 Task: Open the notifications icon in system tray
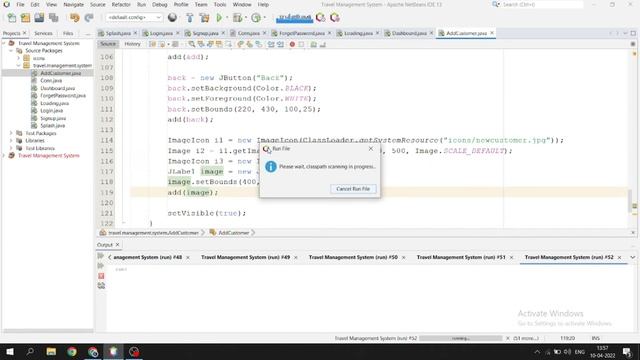click(x=627, y=351)
